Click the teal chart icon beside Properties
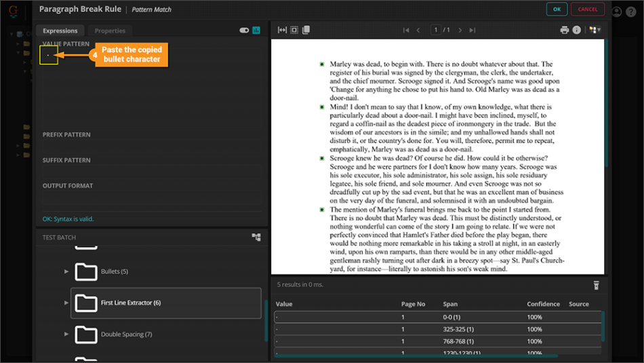644x363 pixels. 256,31
